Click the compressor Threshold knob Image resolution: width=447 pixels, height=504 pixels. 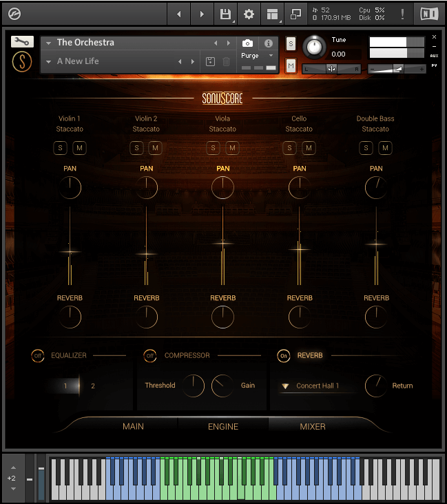(193, 386)
